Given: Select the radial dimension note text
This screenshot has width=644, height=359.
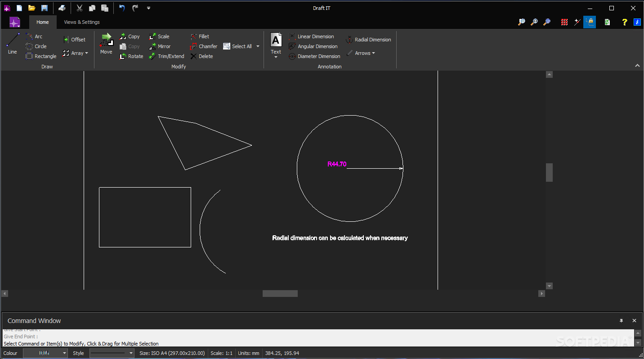Looking at the screenshot, I should coord(340,238).
